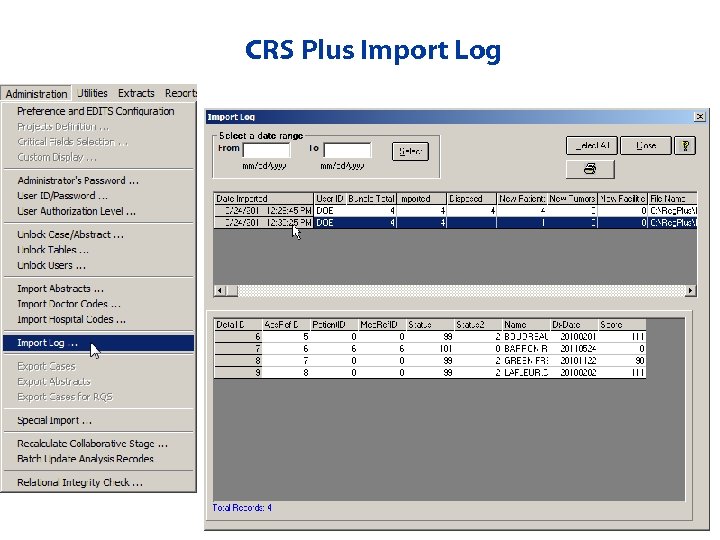
Task: Click the horizontal scrollbar thumb
Action: (231, 291)
